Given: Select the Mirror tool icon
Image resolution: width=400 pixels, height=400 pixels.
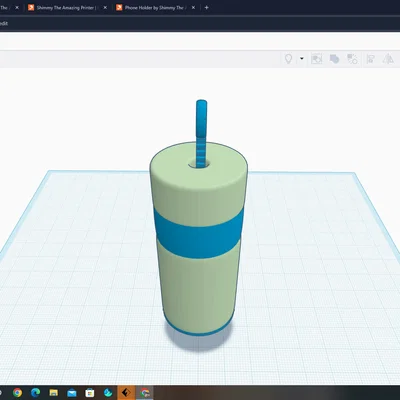Looking at the screenshot, I should (388, 59).
